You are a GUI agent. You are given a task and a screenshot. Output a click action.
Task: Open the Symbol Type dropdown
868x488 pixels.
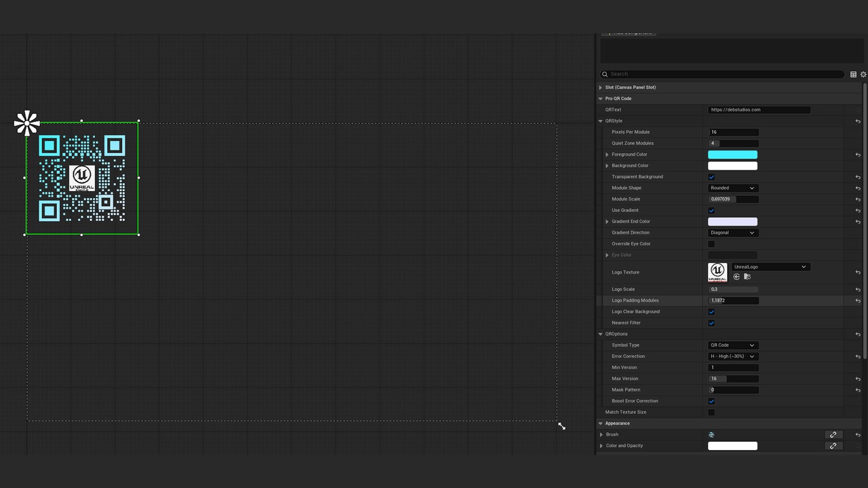tap(732, 345)
